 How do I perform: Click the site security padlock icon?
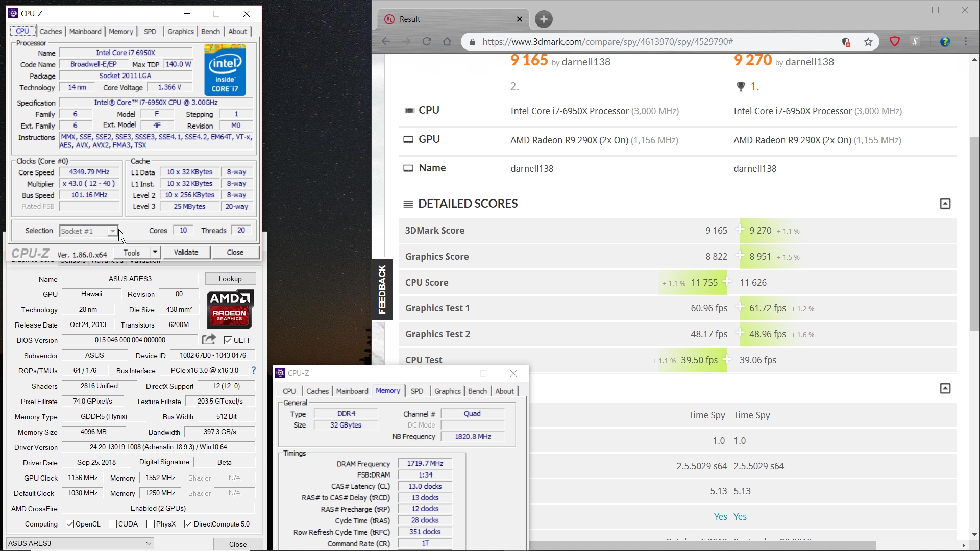(x=473, y=42)
